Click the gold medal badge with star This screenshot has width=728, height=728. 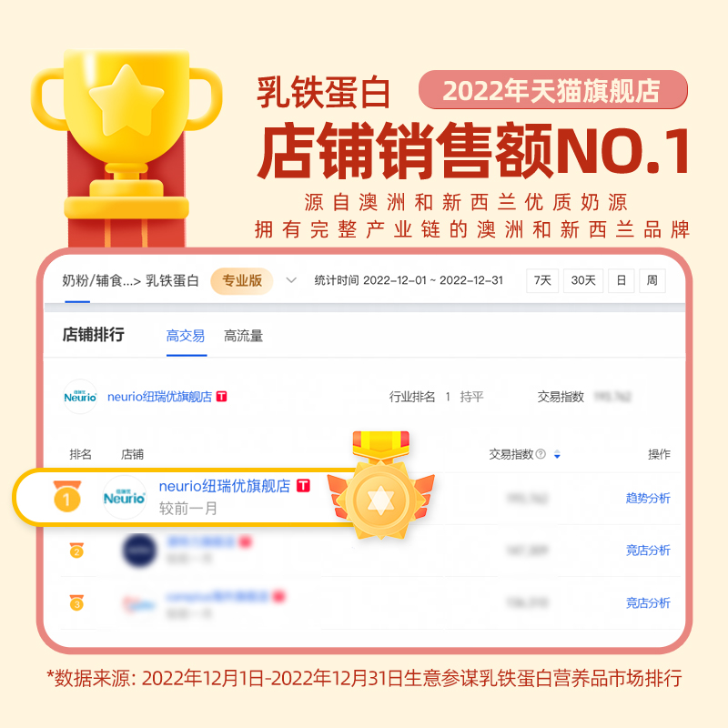pyautogui.click(x=380, y=486)
